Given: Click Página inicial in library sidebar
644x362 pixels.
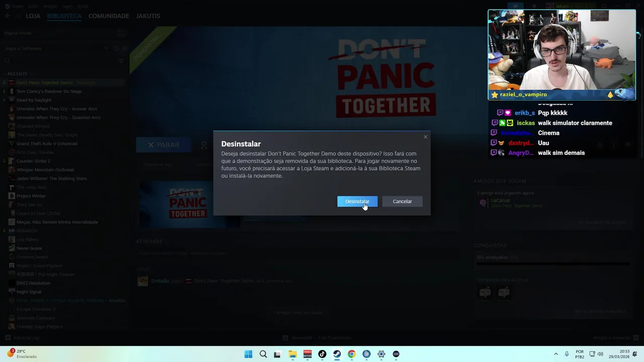Looking at the screenshot, I should (18, 33).
